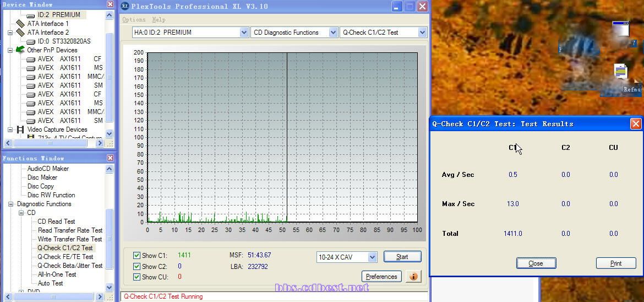Viewport: 644px width, 302px height.
Task: Open the HA:0 ID:2 PREMIUM drive dropdown
Action: (244, 33)
